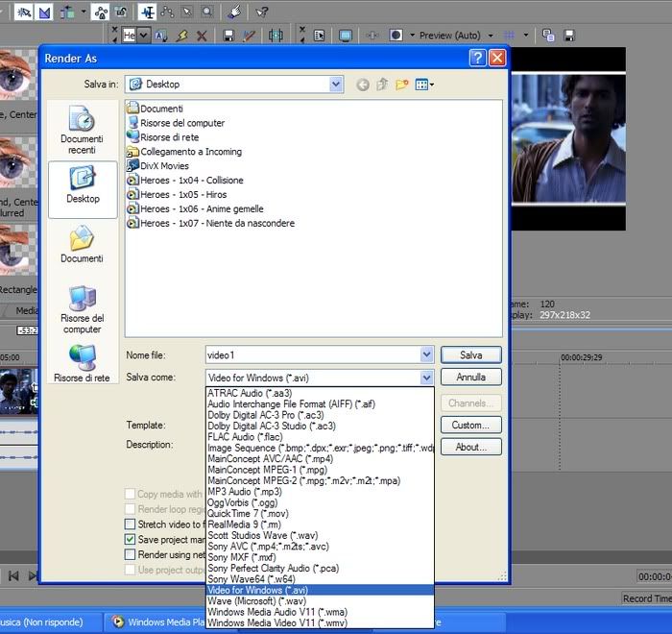Toggle Lock Envelopes to Events icon
The height and width of the screenshot is (634, 672).
(101, 12)
